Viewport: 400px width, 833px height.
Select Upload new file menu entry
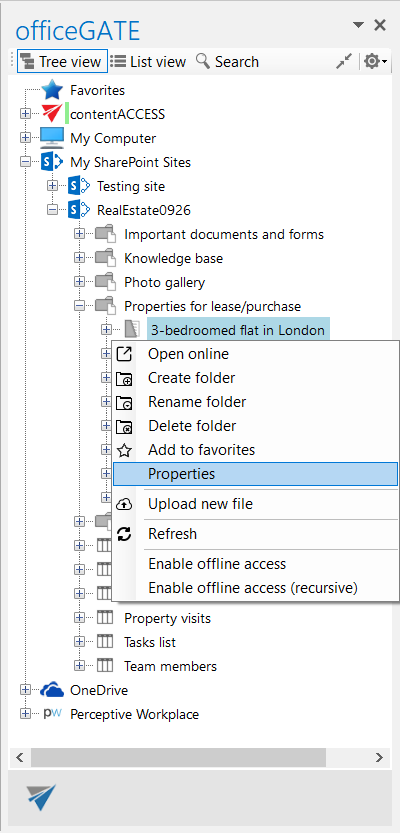click(x=256, y=504)
